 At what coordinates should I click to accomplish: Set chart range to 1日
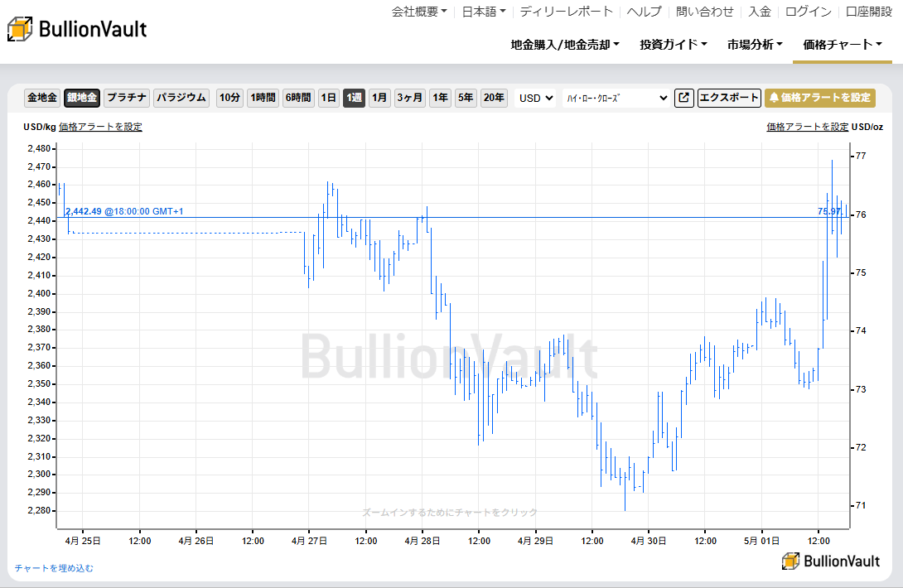coord(329,98)
